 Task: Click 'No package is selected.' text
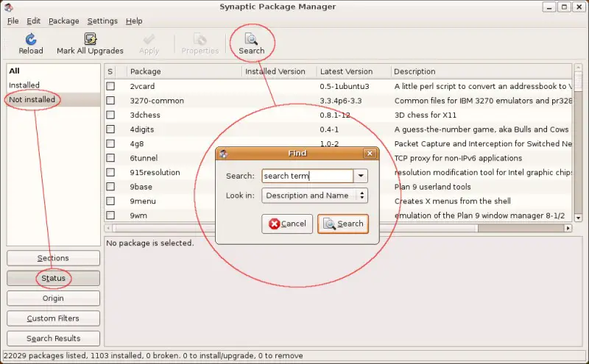[150, 243]
